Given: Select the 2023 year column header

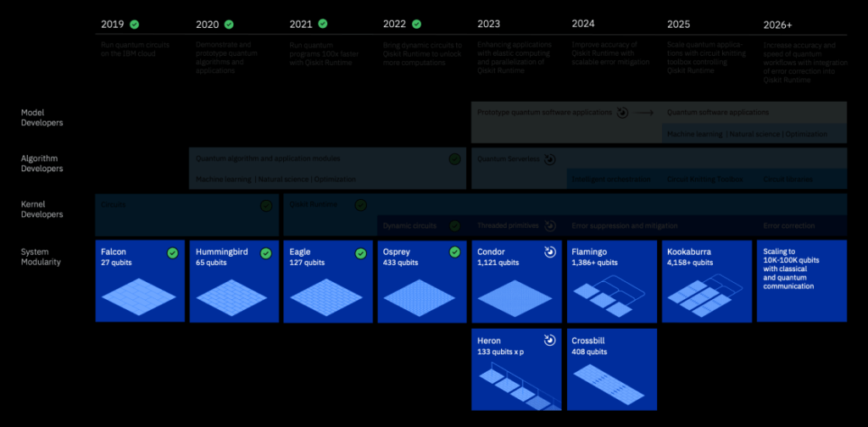Looking at the screenshot, I should 488,24.
